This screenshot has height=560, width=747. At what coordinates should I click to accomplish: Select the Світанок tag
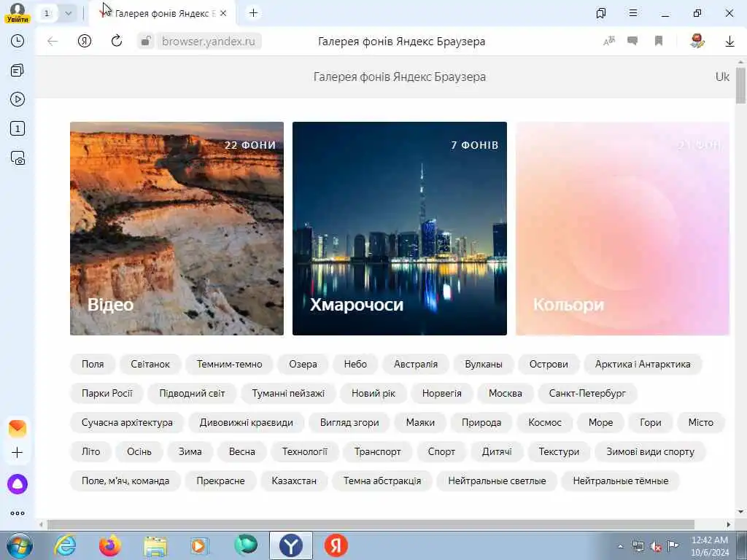coord(150,365)
